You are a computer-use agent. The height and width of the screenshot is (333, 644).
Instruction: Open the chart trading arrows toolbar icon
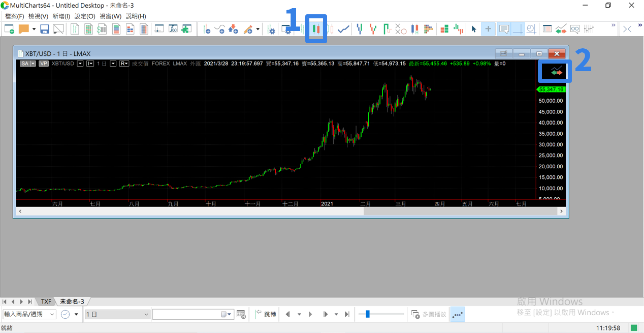tap(561, 29)
